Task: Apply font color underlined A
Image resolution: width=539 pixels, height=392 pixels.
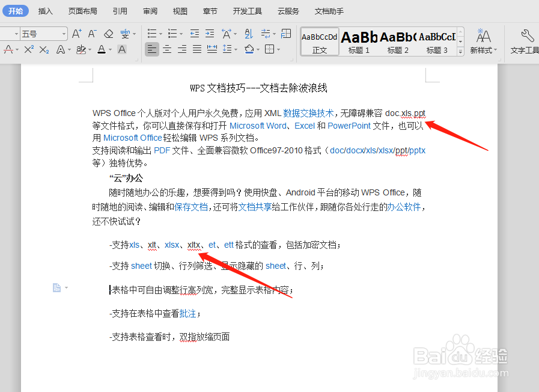Action: (x=102, y=49)
